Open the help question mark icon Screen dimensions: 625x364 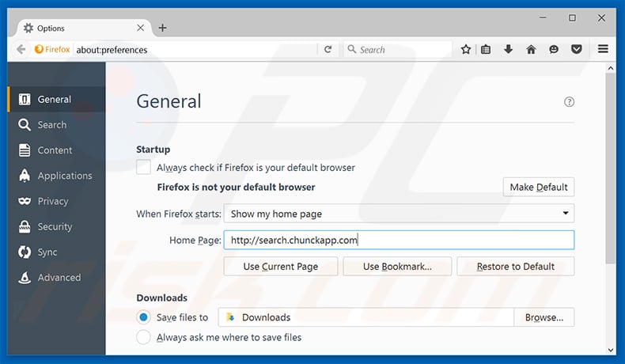(569, 102)
